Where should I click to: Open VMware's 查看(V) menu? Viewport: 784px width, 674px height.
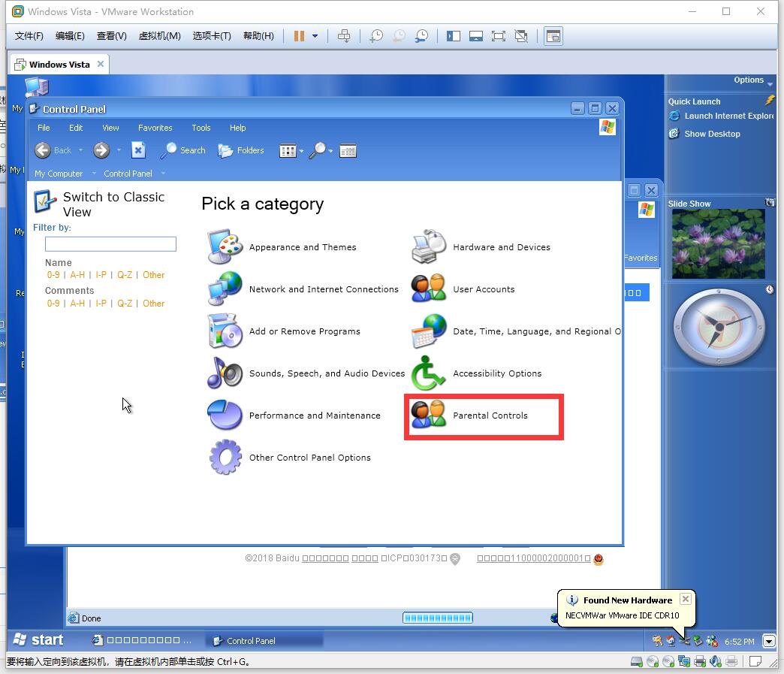point(111,36)
